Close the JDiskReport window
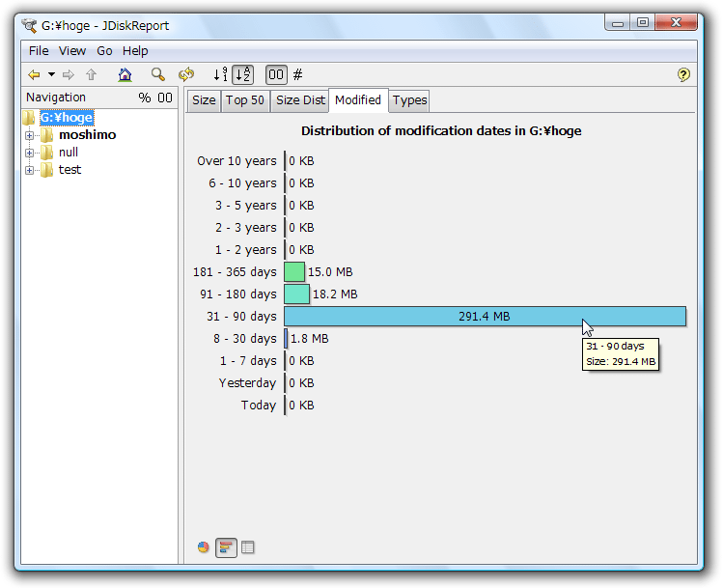723x588 pixels. coord(676,22)
